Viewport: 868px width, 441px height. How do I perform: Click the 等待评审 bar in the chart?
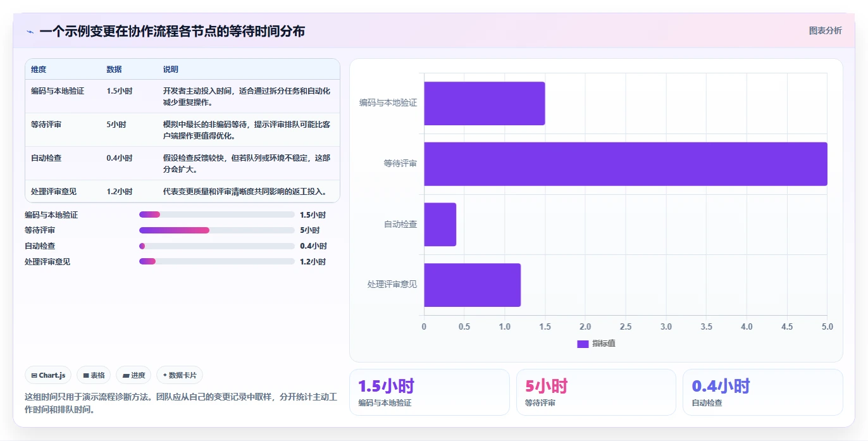[x=626, y=164]
